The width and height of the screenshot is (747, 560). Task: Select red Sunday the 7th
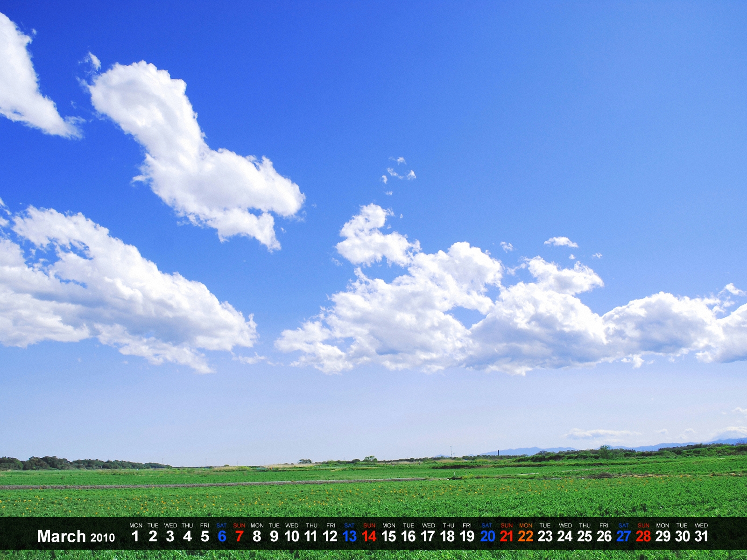click(239, 536)
